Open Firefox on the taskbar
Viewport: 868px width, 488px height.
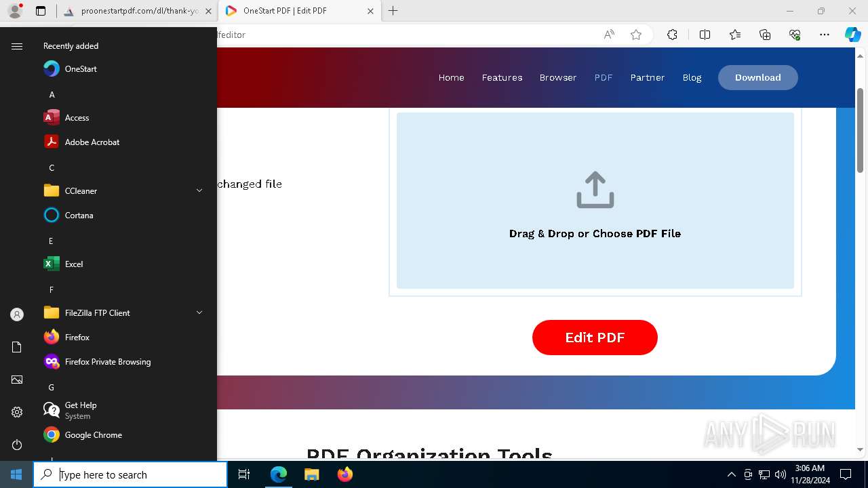tap(345, 474)
